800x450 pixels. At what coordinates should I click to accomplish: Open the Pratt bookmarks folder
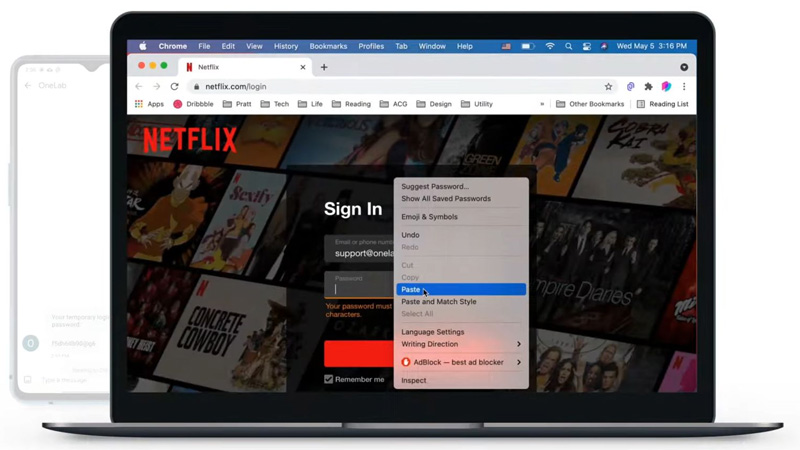pos(237,104)
